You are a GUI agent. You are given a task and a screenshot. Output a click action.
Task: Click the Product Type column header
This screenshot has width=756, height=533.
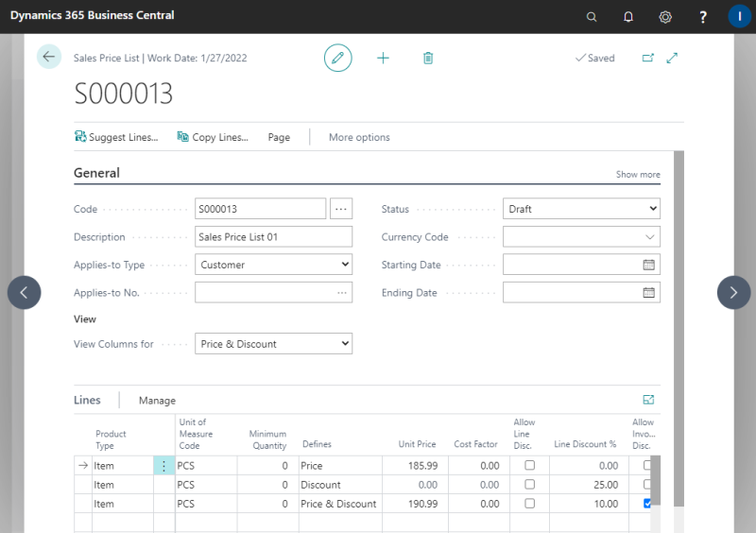point(111,439)
